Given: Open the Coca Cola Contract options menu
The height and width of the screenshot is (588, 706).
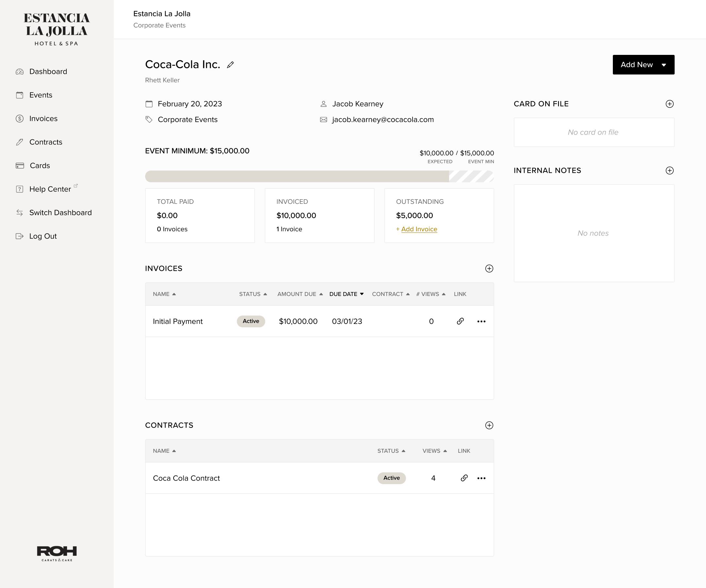Looking at the screenshot, I should [x=481, y=478].
